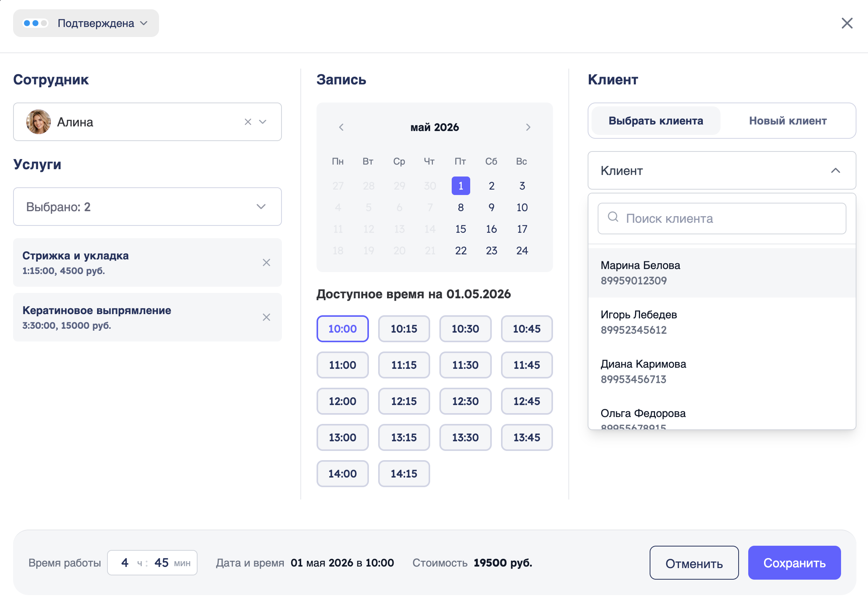The image size is (868, 602).
Task: Open the Подтверждена status dropdown
Action: pos(86,23)
